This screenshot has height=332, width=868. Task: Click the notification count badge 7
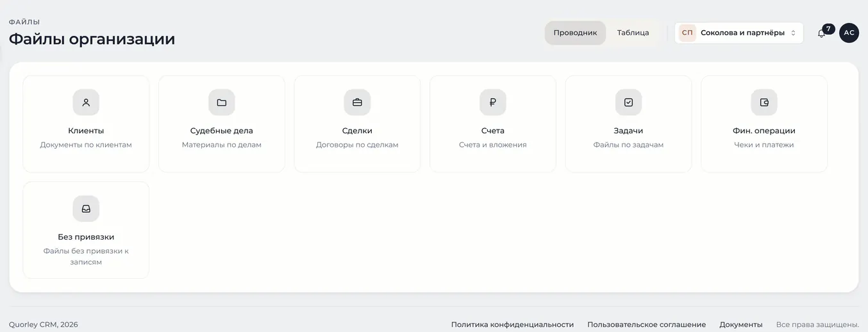click(828, 29)
